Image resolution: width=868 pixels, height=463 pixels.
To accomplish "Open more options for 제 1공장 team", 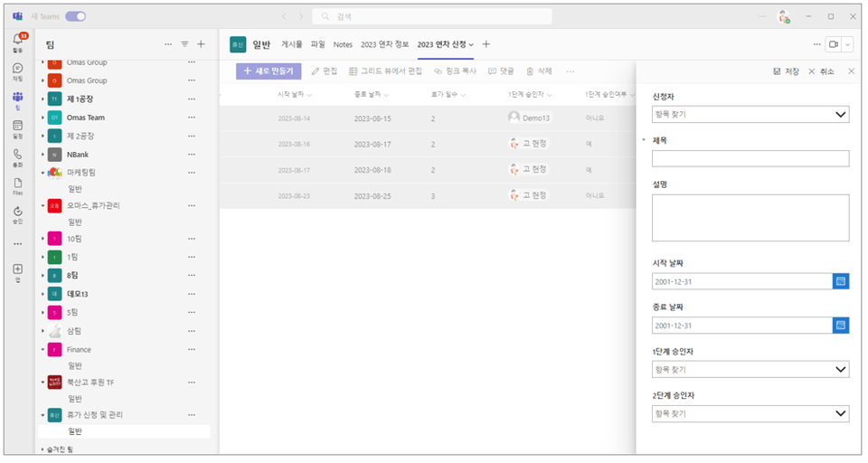I will point(192,99).
